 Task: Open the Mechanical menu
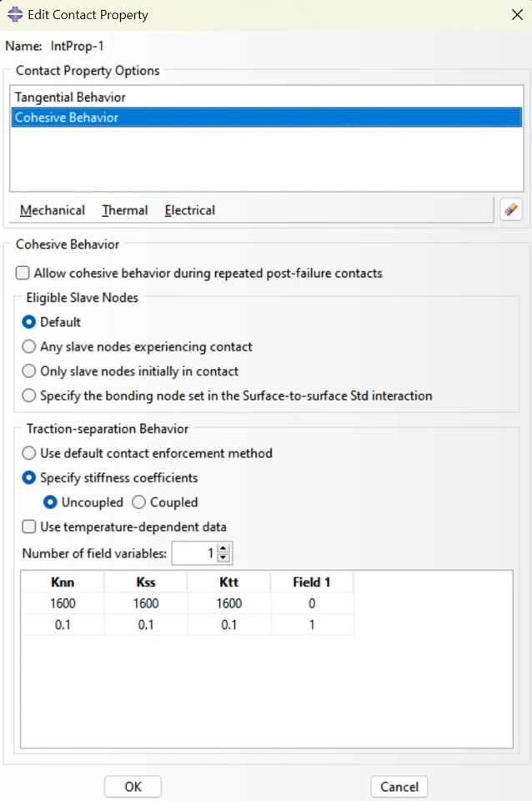click(53, 210)
